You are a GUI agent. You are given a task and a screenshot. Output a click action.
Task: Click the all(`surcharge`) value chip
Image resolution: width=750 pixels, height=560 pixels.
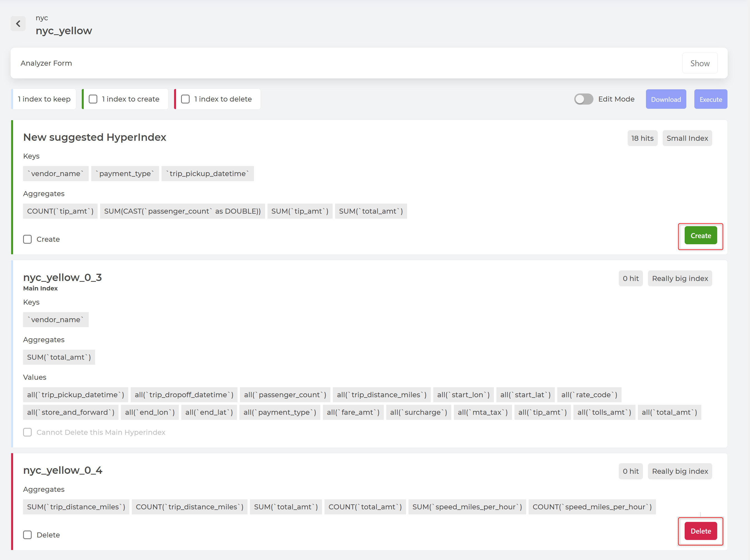pos(418,412)
